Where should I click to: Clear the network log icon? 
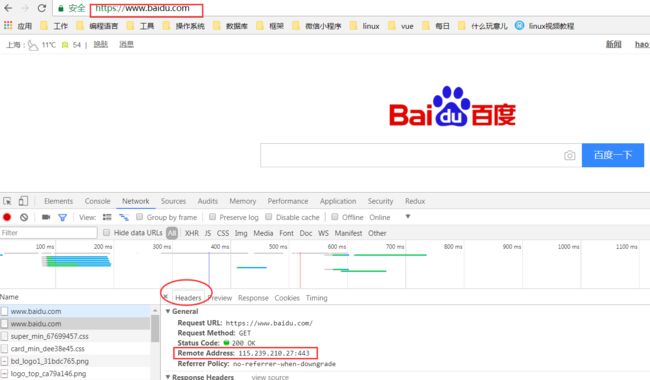pos(24,217)
